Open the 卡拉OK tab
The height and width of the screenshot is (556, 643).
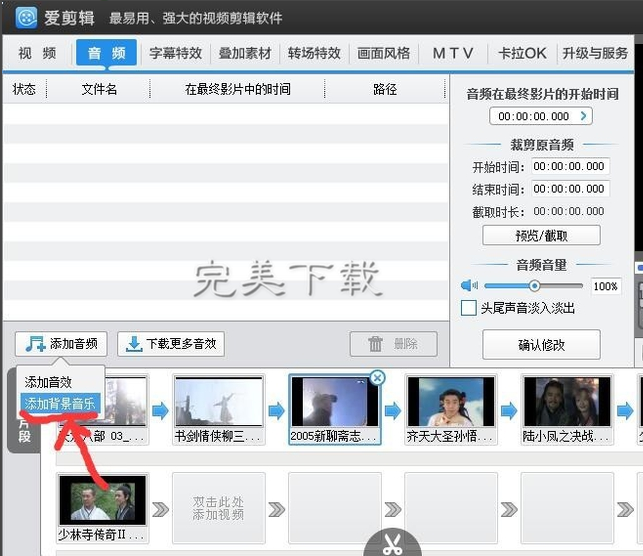pos(522,53)
